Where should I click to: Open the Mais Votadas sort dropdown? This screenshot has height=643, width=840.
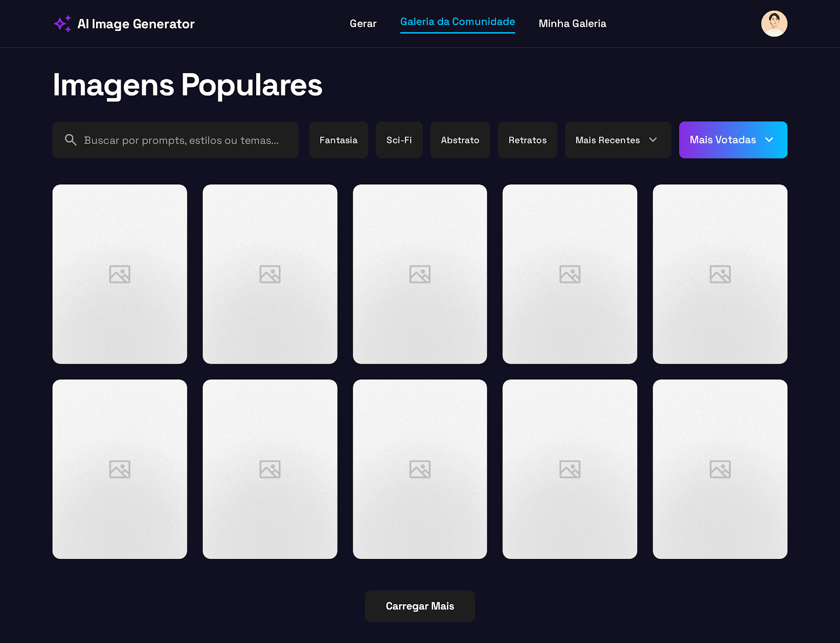(723, 140)
